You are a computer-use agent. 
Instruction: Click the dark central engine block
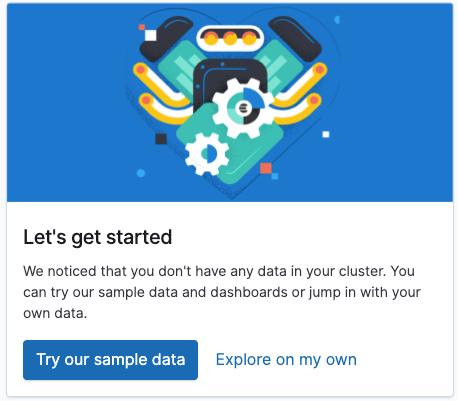[230, 80]
